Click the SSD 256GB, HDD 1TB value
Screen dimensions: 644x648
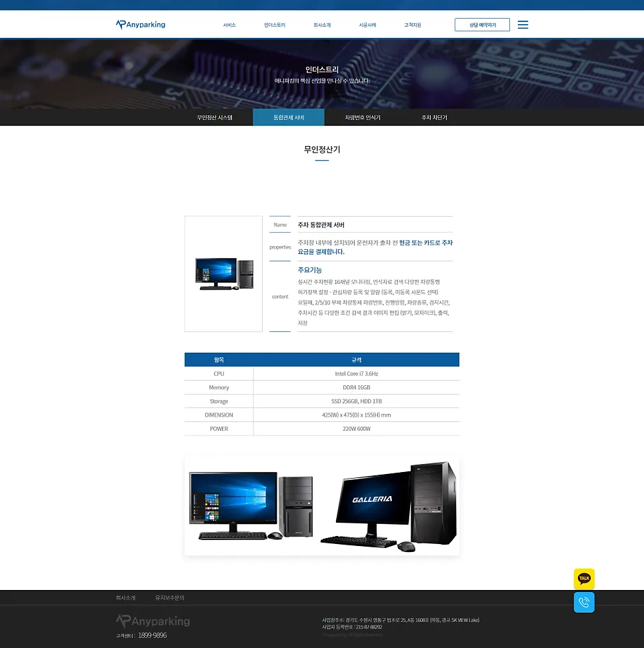coord(356,401)
